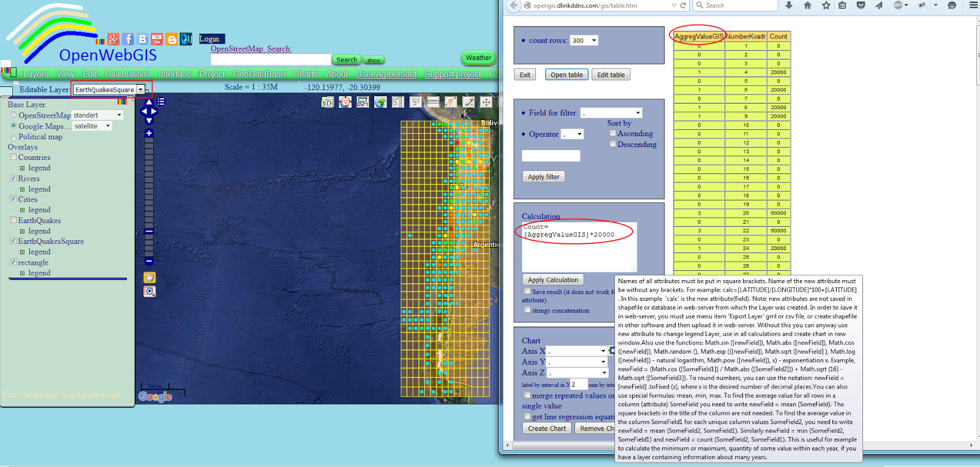Click the Create Chart button
980x467 pixels.
pos(547,428)
